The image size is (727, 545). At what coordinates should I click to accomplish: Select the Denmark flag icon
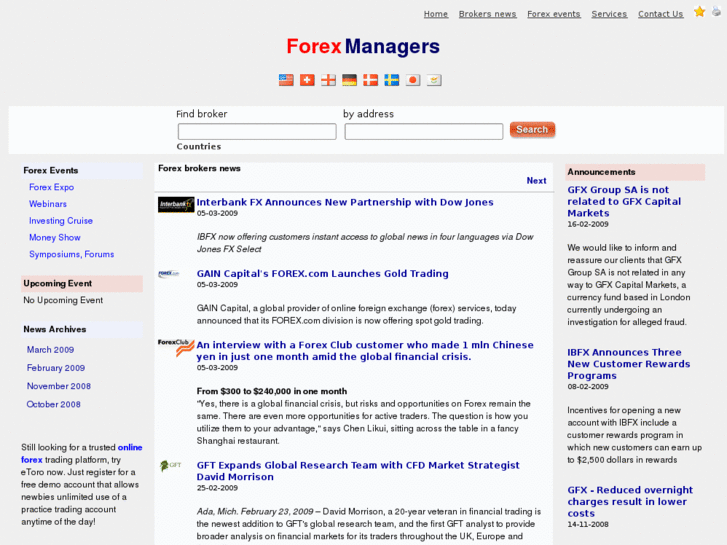[370, 80]
